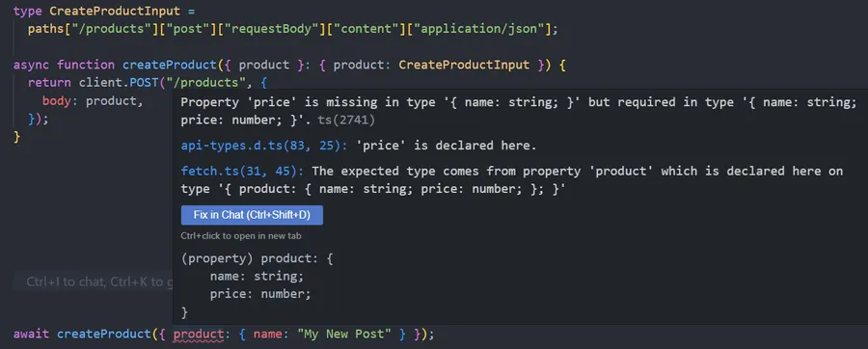Click the 'return' keyword
Viewport: 868px width, 349px height.
tap(50, 83)
